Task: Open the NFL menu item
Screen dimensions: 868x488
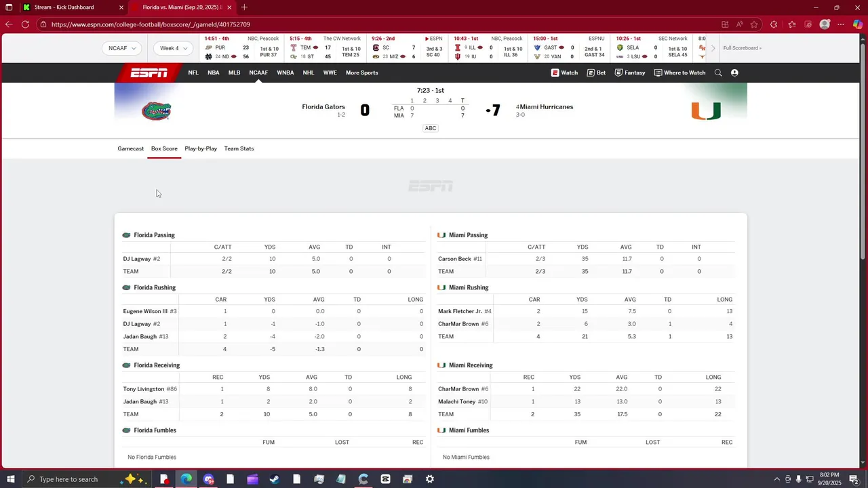Action: [193, 73]
